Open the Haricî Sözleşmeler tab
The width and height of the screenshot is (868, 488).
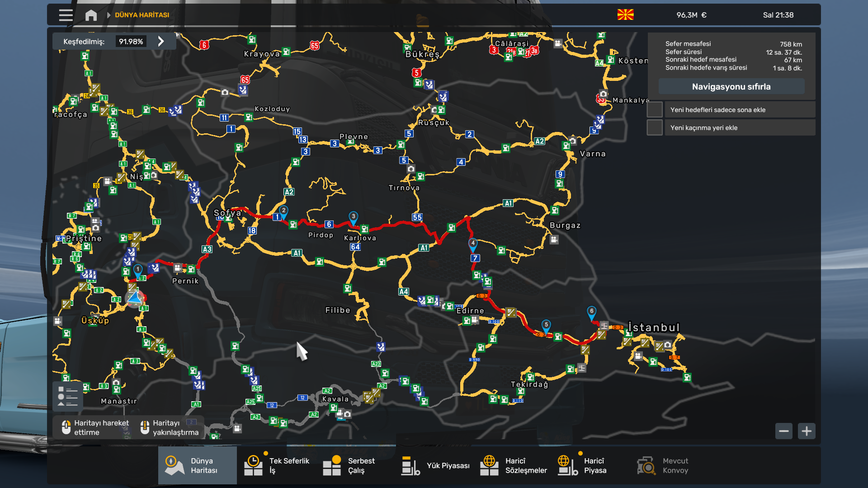[514, 465]
